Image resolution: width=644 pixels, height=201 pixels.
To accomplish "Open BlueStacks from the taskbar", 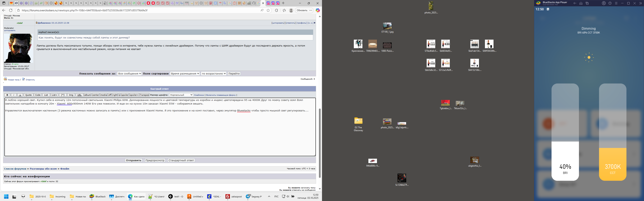I will point(98,197).
